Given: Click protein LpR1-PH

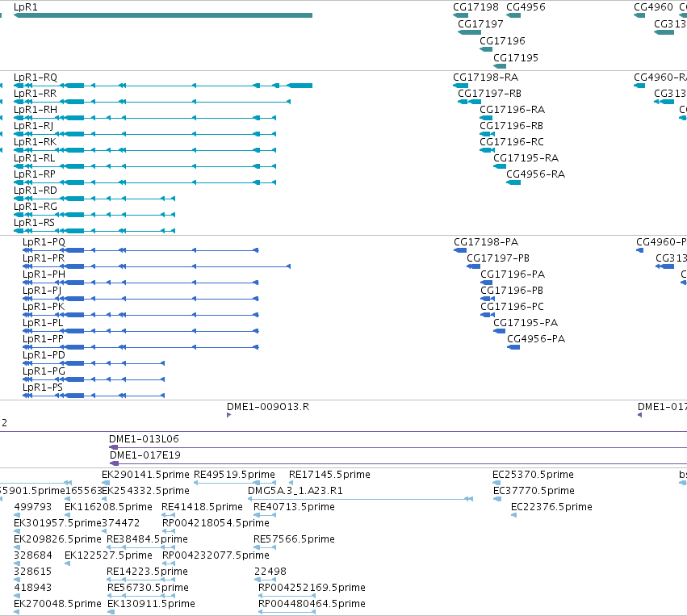Looking at the screenshot, I should click(x=140, y=283).
